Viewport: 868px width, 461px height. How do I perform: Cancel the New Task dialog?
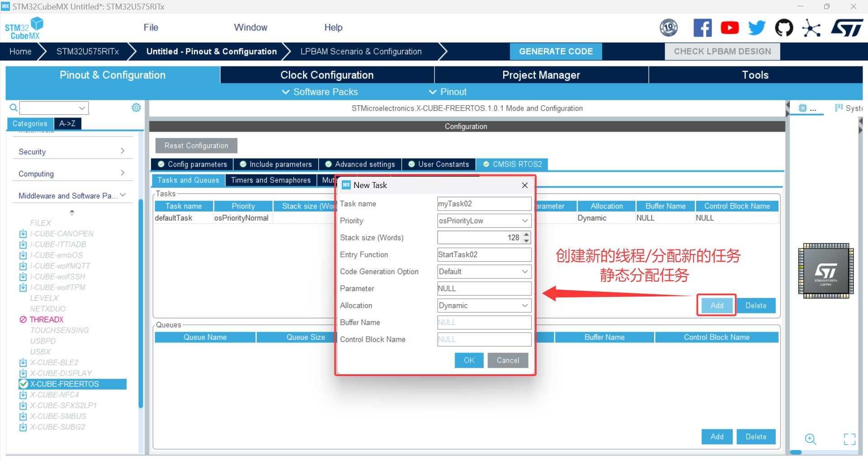pos(508,360)
